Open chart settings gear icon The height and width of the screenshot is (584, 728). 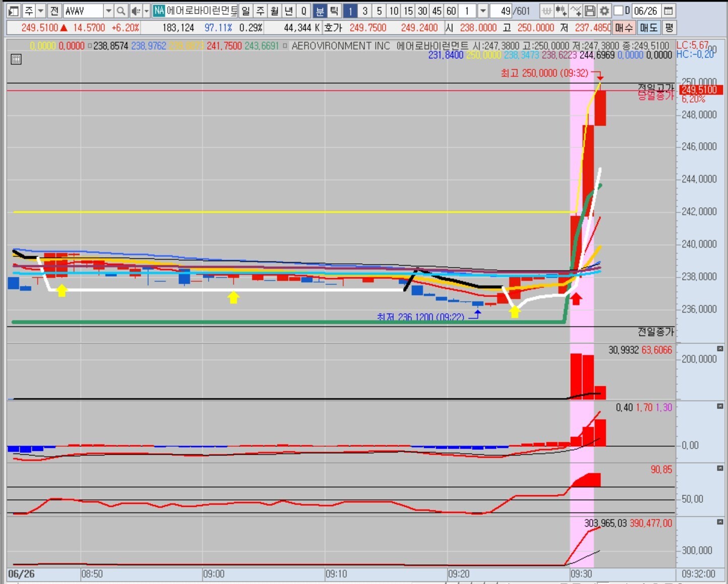click(x=604, y=11)
